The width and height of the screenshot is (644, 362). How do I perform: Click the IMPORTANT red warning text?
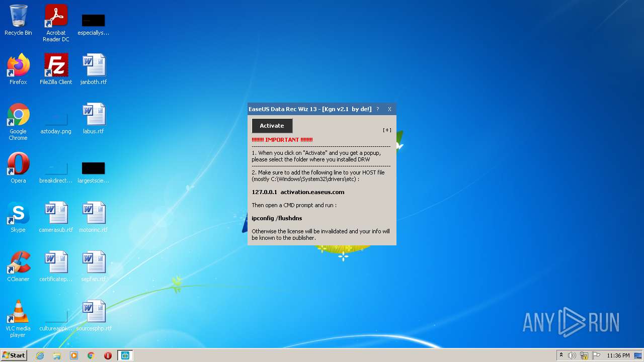(x=282, y=140)
